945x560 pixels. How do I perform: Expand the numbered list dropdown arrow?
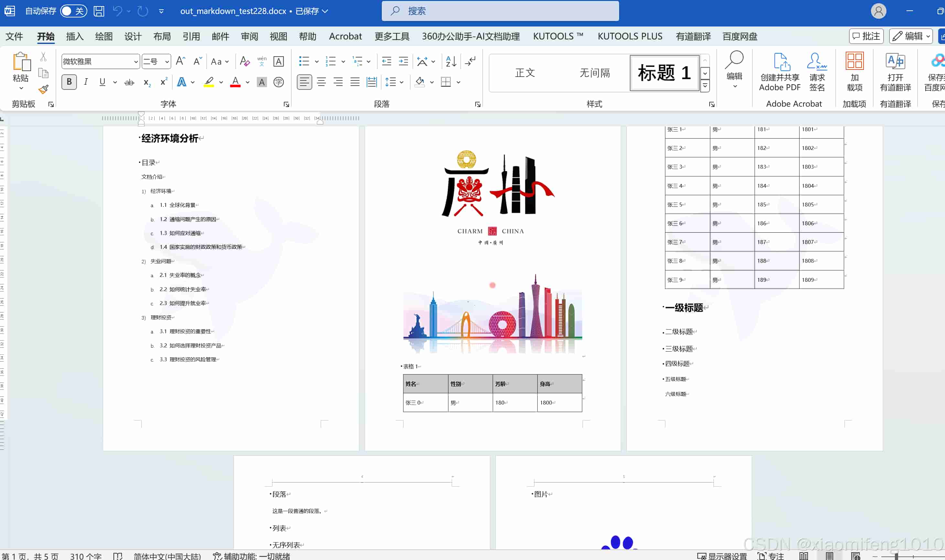click(343, 61)
